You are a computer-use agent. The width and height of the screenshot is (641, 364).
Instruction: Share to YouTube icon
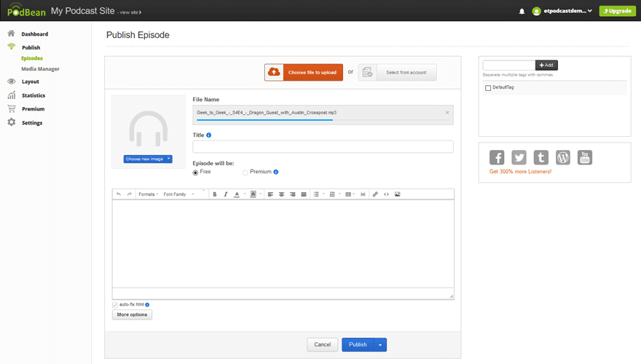click(x=585, y=157)
